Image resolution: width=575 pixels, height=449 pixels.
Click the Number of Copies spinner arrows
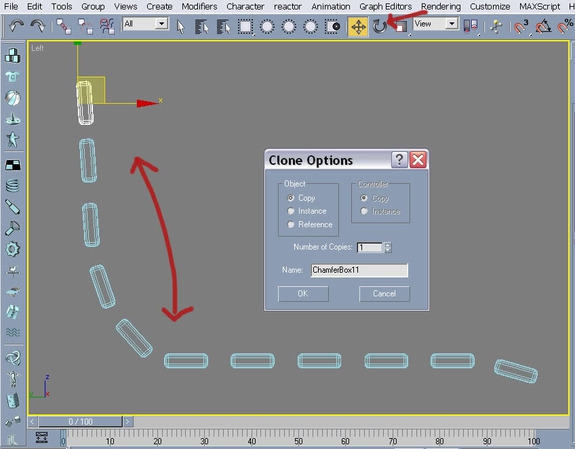point(388,248)
